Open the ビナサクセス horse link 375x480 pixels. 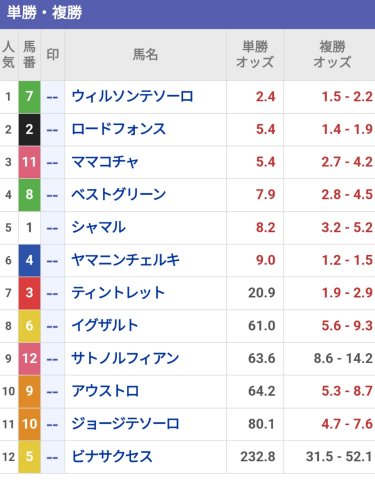point(112,456)
